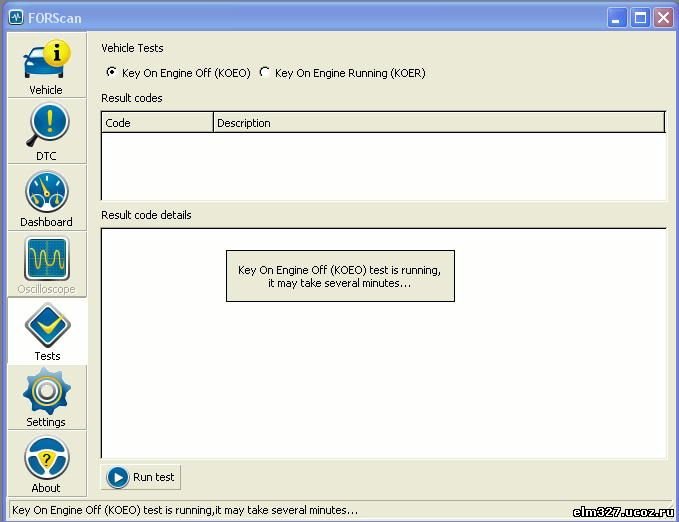This screenshot has width=679, height=522.
Task: Click the FORScan title bar app icon
Action: click(x=16, y=18)
